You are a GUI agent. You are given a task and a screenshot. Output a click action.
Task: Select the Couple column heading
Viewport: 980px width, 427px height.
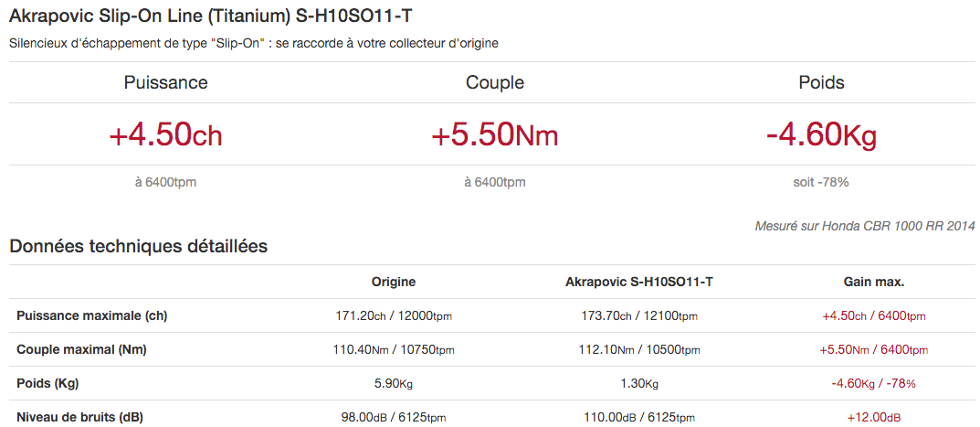pos(494,82)
